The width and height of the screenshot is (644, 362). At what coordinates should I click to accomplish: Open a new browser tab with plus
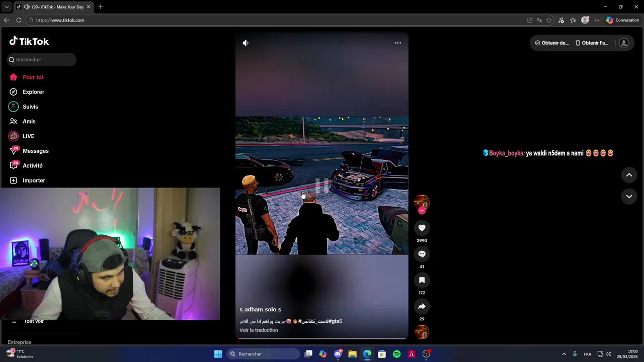click(101, 7)
